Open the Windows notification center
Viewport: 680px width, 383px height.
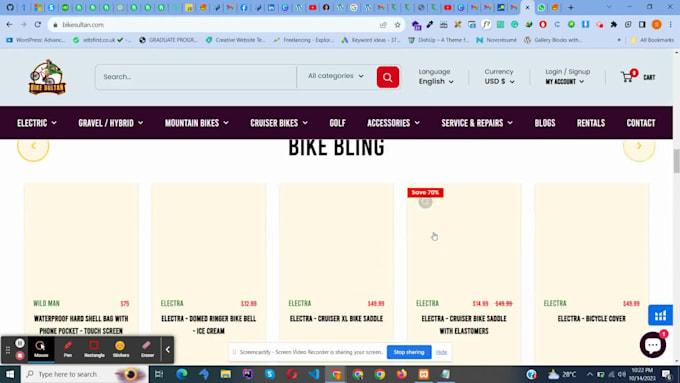[x=667, y=374]
